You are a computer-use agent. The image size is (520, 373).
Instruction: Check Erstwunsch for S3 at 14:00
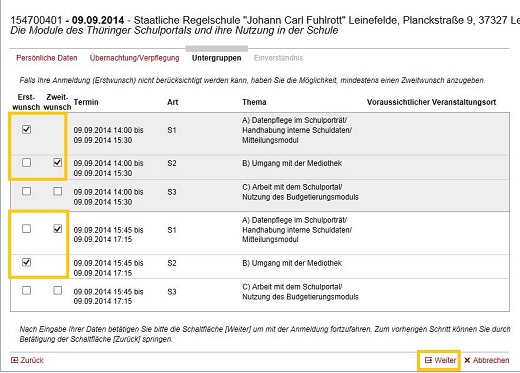click(x=26, y=191)
